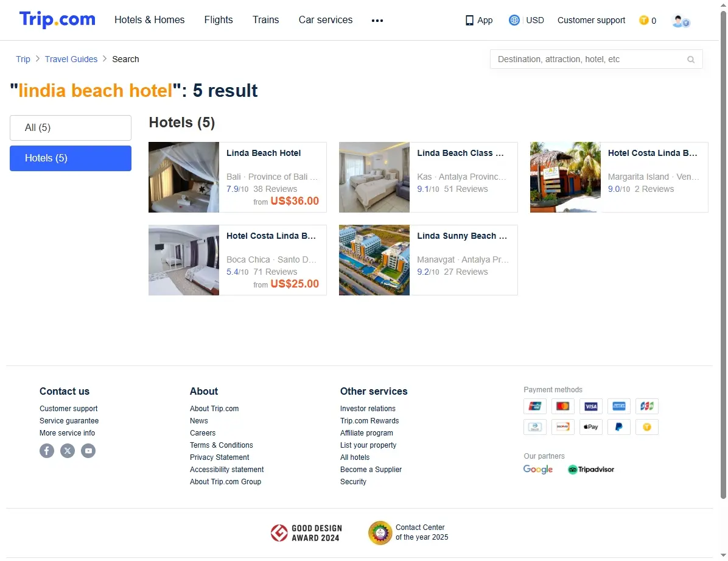Click the Visa payment icon
Viewport: 728px width, 561px height.
coord(590,406)
